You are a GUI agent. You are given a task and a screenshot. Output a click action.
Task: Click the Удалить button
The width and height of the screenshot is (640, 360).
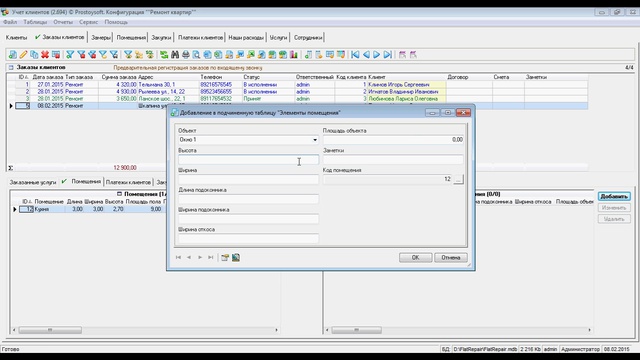click(x=614, y=219)
